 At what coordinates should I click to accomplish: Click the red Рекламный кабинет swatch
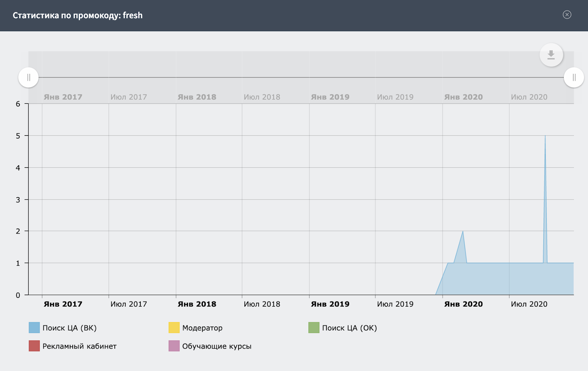(34, 346)
